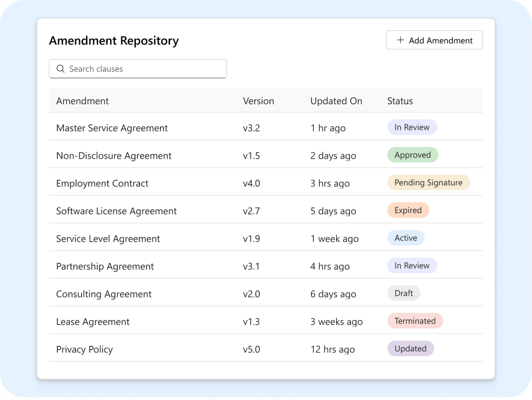Click the "2 days ago" timestamp

point(333,156)
